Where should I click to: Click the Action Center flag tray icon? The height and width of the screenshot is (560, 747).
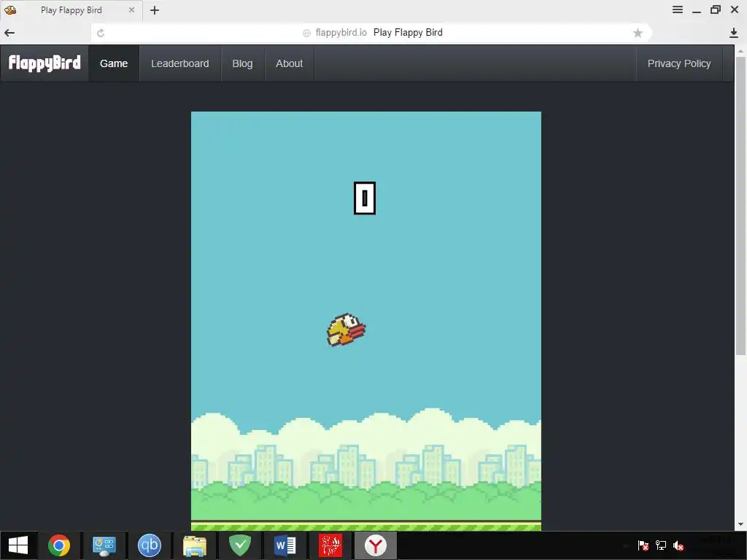[643, 545]
